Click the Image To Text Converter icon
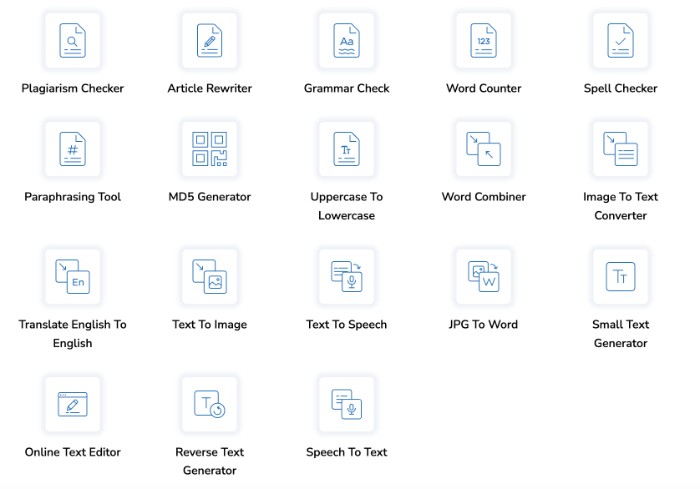 pos(621,149)
